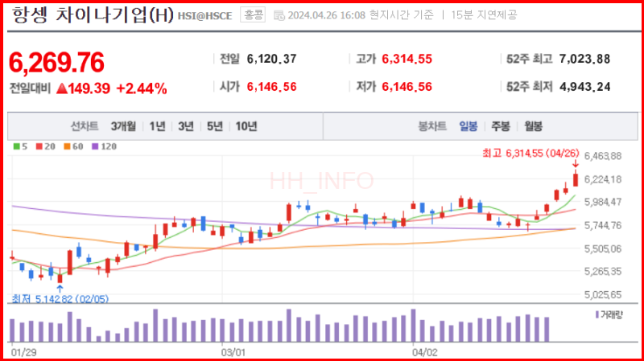Click the purple 120-day moving average swatch

95,146
